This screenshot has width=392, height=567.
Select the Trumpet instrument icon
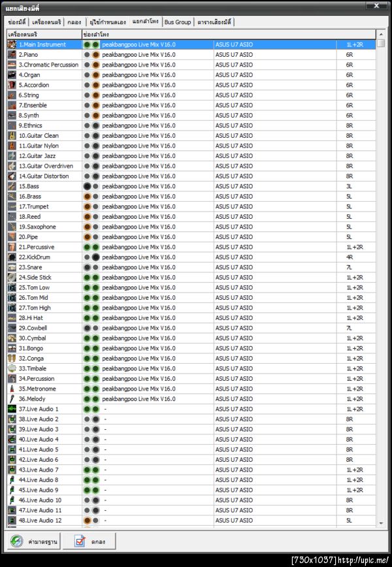[12, 206]
